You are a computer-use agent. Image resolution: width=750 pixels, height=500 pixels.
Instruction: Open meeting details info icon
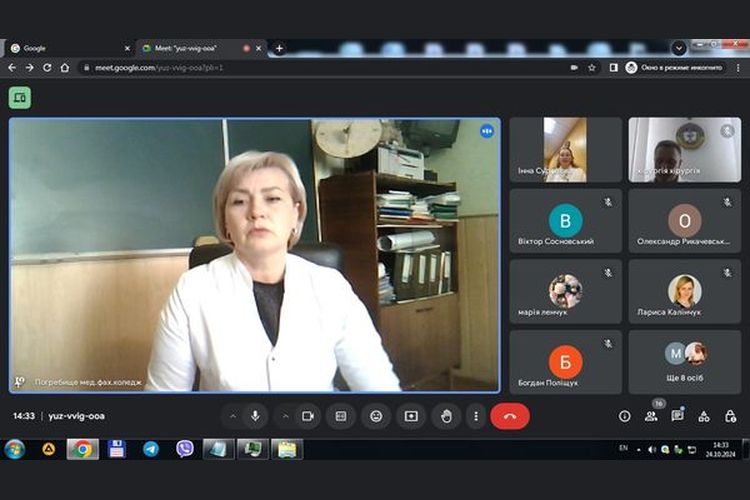click(625, 416)
